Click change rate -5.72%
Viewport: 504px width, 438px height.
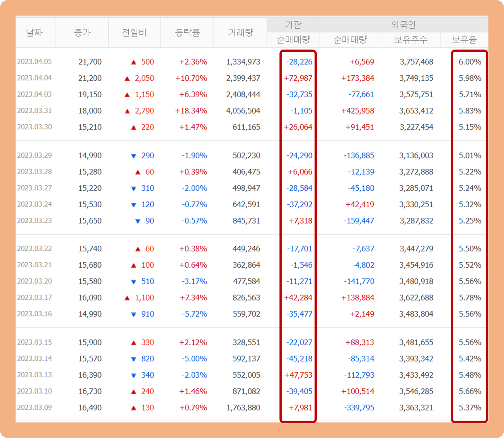point(195,314)
